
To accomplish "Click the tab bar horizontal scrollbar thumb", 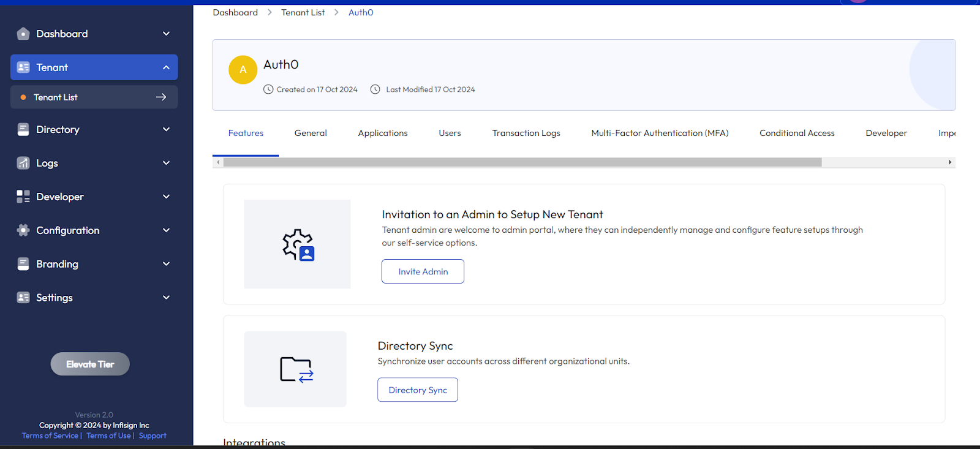I will point(522,162).
